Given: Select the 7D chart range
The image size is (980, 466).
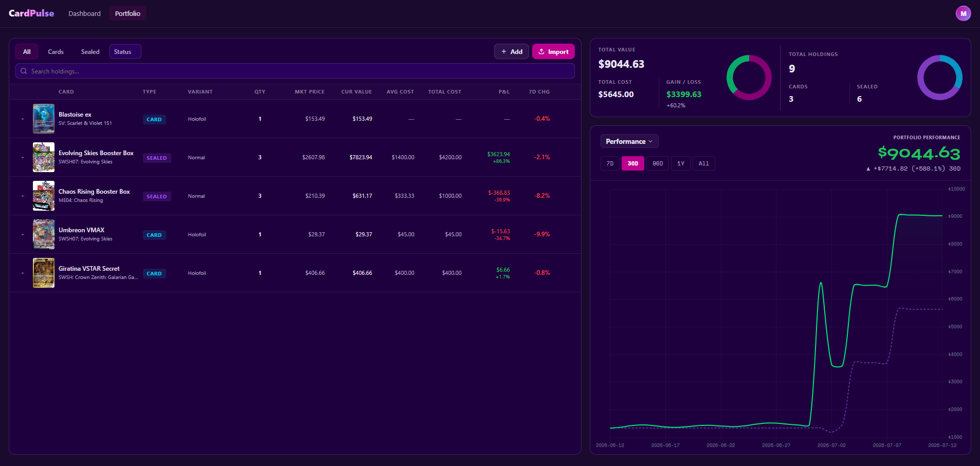Looking at the screenshot, I should tap(610, 163).
